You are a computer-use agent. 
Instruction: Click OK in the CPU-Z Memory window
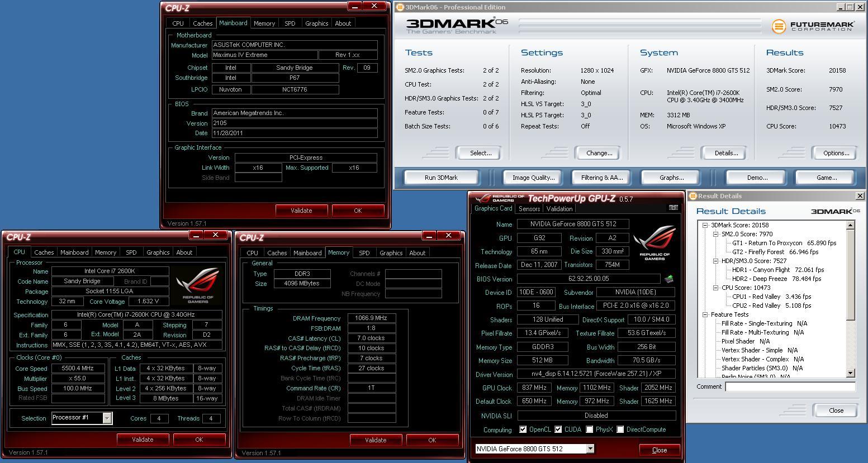click(432, 440)
